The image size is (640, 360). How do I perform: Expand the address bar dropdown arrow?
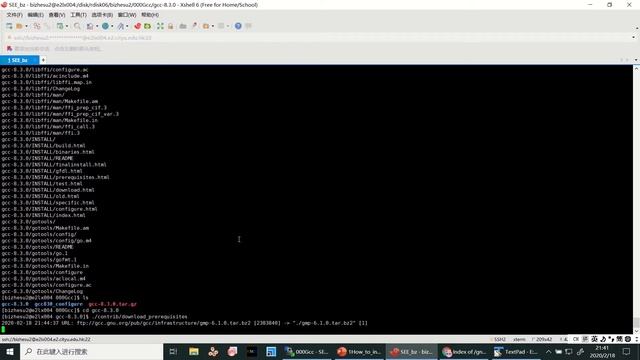633,38
